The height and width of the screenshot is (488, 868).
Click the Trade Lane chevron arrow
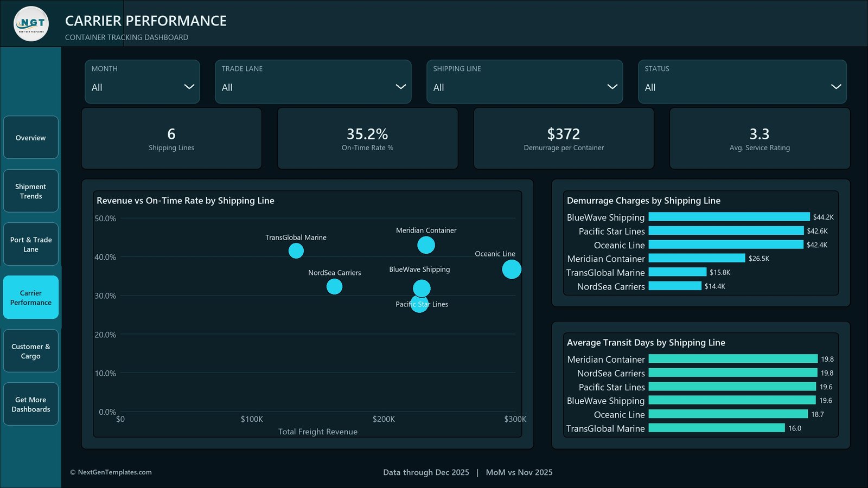click(x=401, y=87)
